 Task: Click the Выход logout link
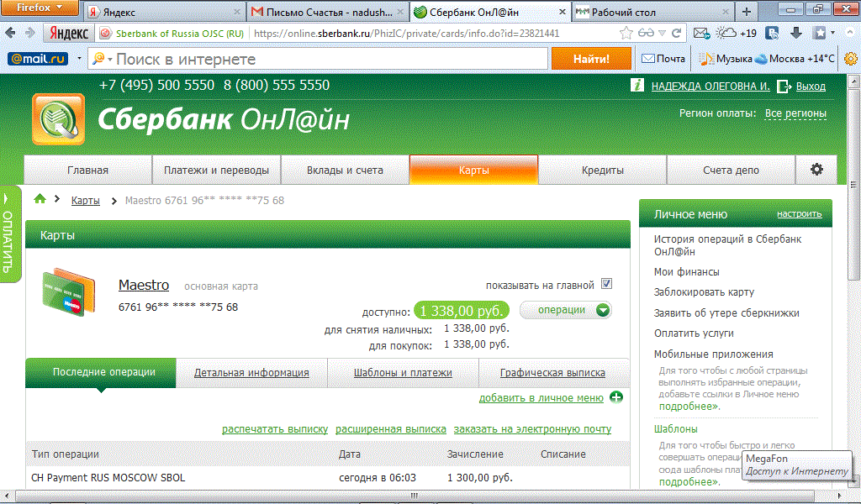pos(811,87)
